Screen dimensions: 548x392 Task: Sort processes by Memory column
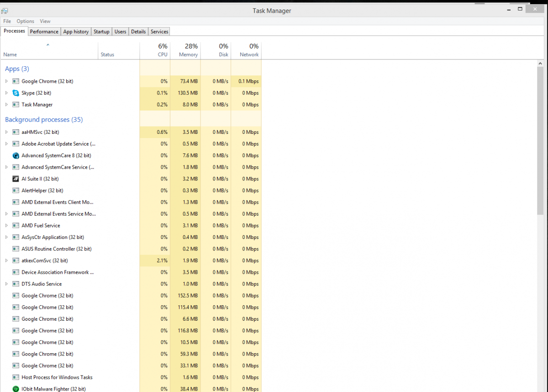[185, 51]
